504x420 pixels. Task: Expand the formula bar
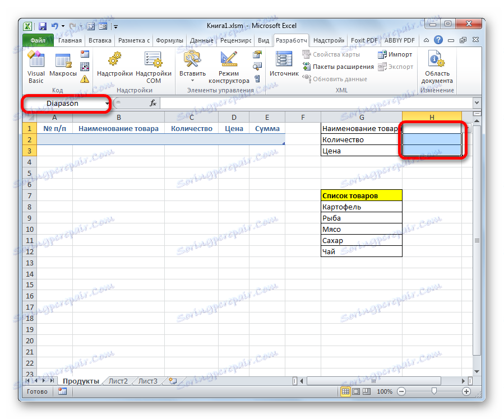click(477, 102)
